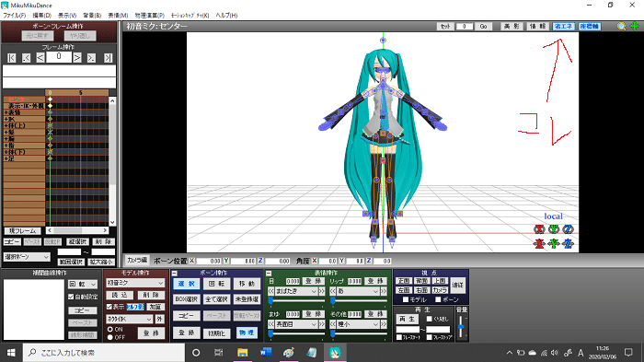Step forward one frame arrow
The height and width of the screenshot is (362, 644).
(77, 58)
